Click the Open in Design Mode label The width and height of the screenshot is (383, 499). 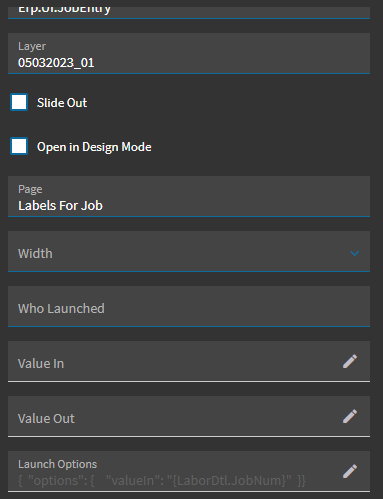[x=94, y=147]
